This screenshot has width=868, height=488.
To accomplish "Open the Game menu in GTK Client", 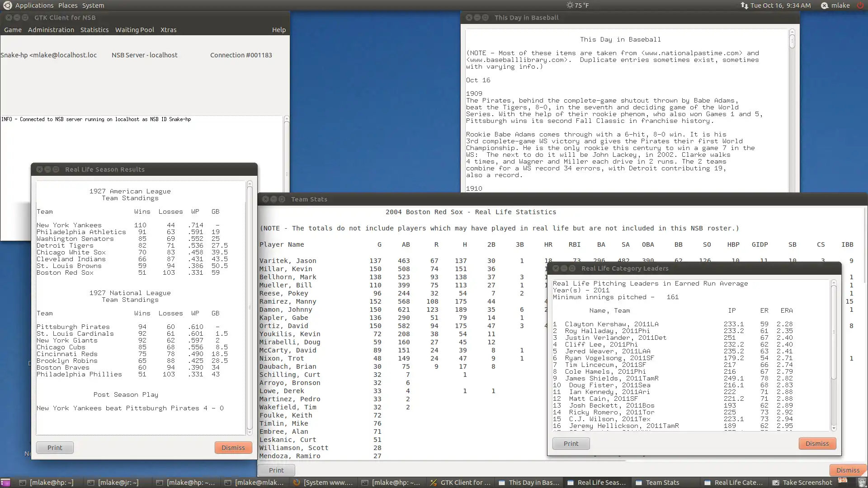I will click(13, 30).
